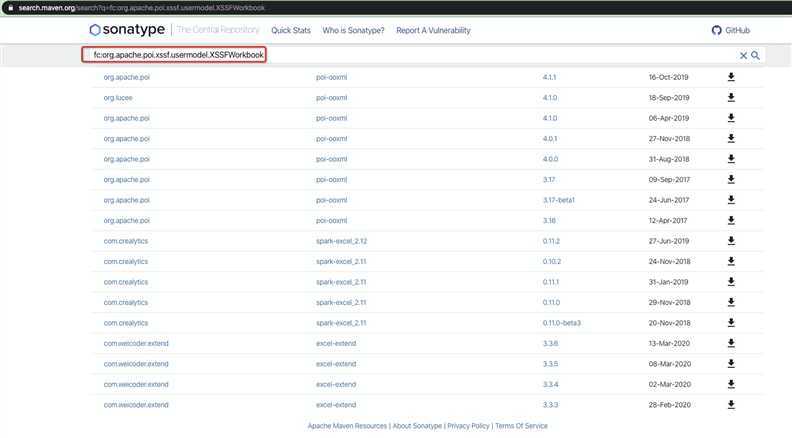The width and height of the screenshot is (792, 438).
Task: Download poi-ooxml 4.0.1 dated 27-Nov-2018
Action: [731, 138]
